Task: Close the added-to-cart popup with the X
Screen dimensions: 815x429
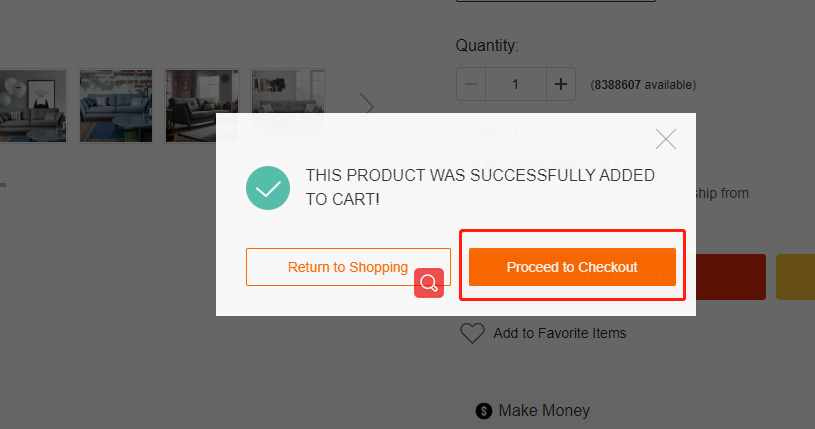Action: [666, 139]
